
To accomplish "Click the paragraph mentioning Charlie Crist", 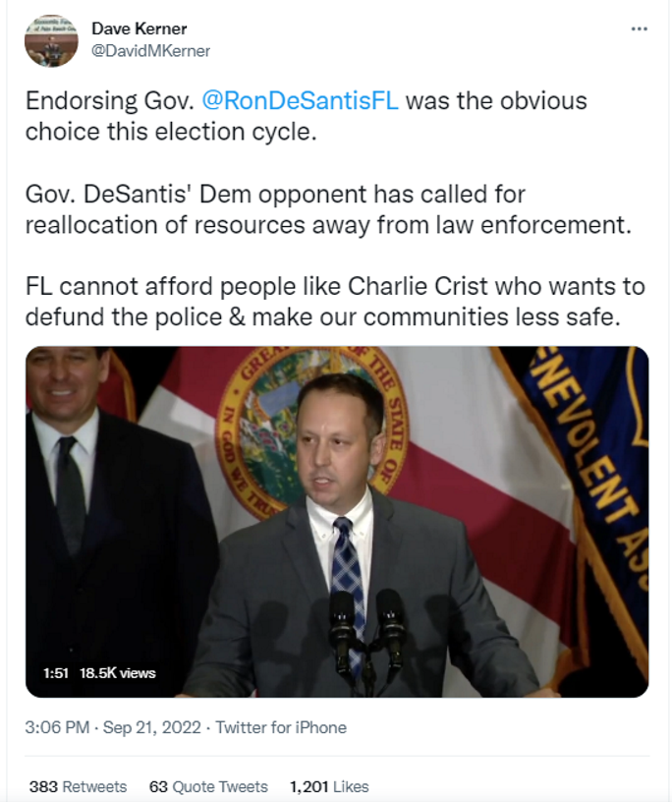I will (335, 302).
